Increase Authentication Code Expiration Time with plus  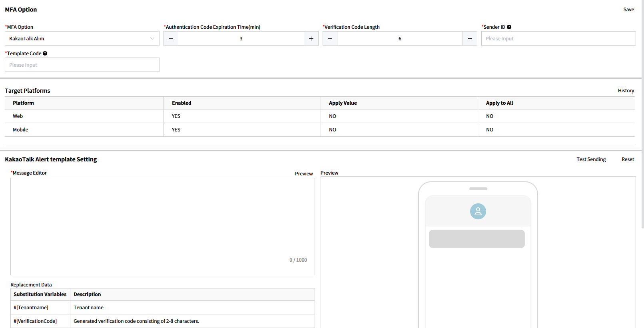pos(311,39)
